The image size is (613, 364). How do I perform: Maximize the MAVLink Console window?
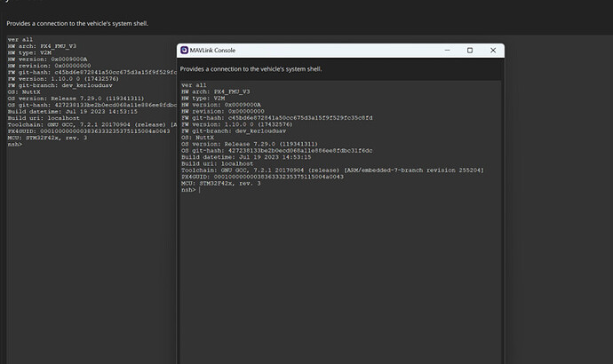[469, 51]
